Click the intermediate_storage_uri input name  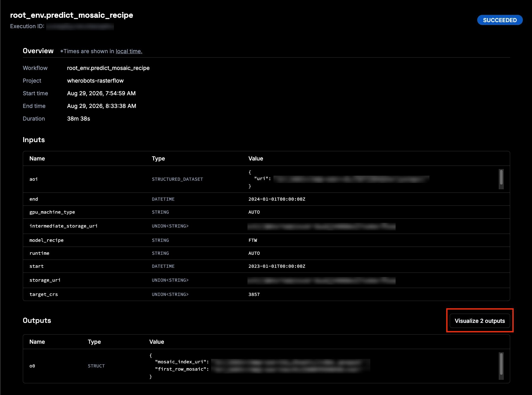click(x=63, y=226)
